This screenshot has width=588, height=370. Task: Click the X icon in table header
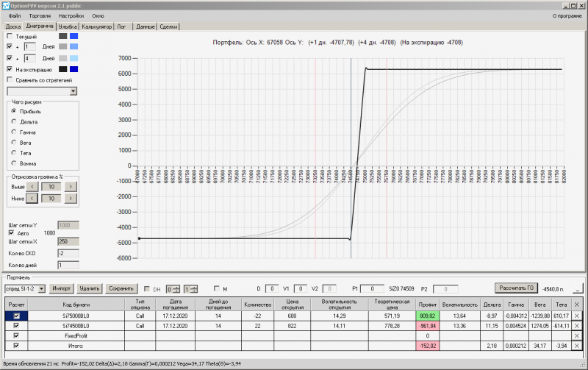pyautogui.click(x=577, y=305)
